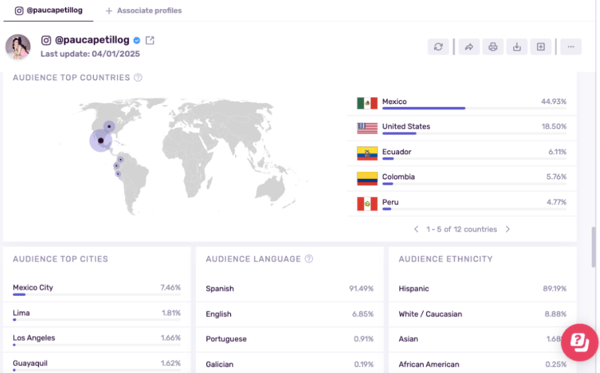Click help icon next to Audience Top Countries
The width and height of the screenshot is (600, 373).
tap(138, 78)
